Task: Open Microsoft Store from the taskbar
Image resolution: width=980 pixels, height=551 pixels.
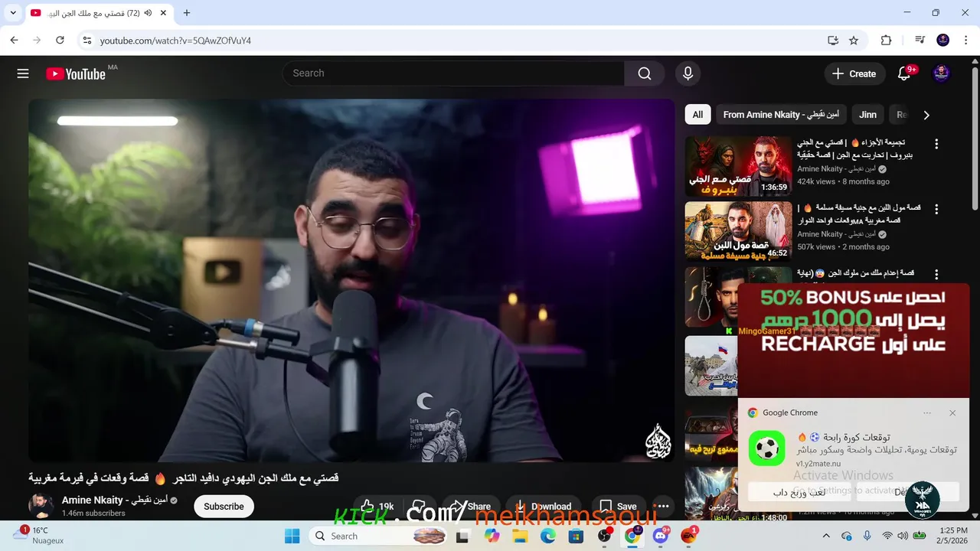Action: 576,536
